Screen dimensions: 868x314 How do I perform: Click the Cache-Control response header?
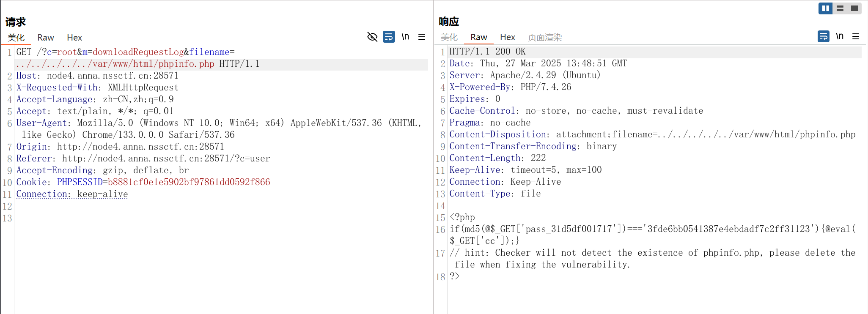576,111
